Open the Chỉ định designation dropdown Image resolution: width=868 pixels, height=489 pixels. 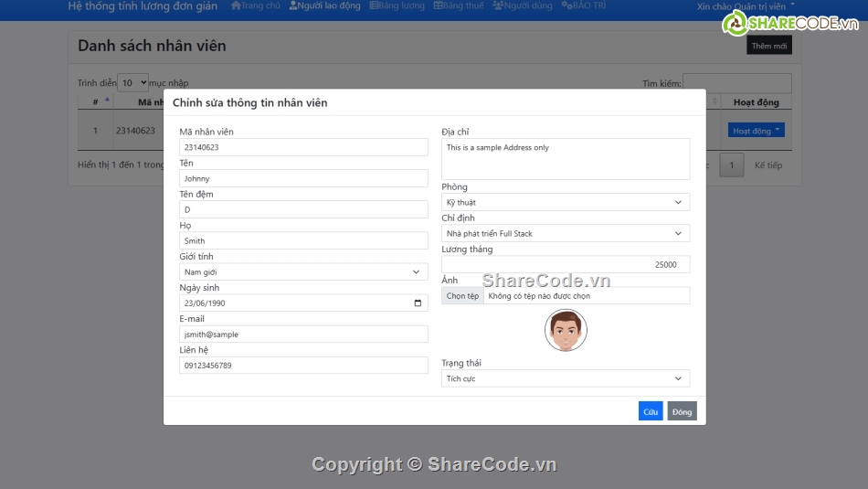click(566, 234)
